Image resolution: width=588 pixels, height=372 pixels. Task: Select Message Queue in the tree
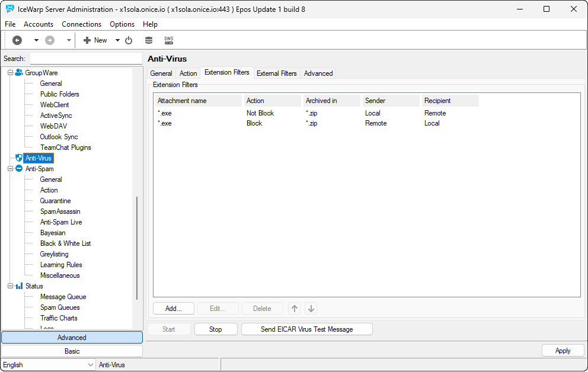tap(63, 297)
